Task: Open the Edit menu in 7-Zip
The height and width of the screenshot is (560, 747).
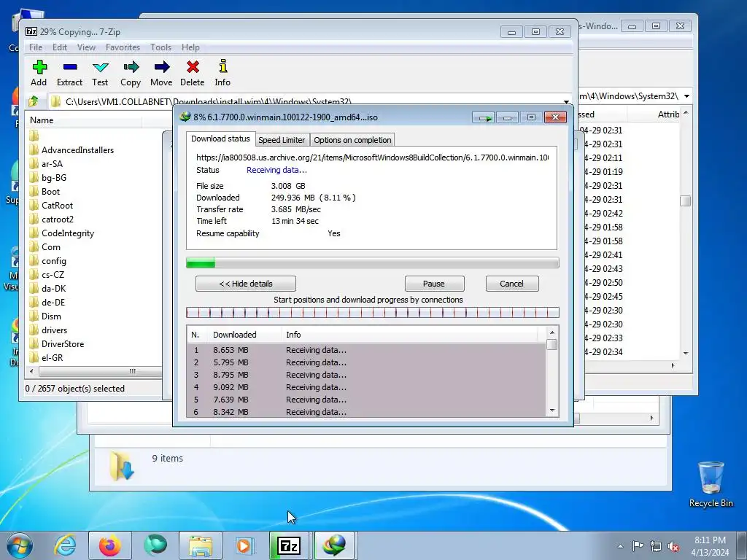Action: (x=60, y=47)
